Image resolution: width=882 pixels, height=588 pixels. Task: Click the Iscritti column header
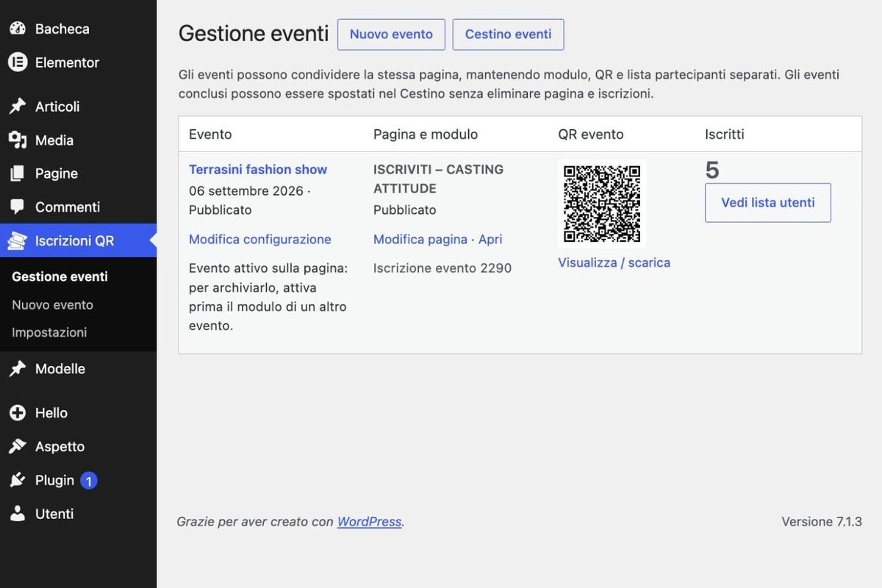(x=725, y=134)
